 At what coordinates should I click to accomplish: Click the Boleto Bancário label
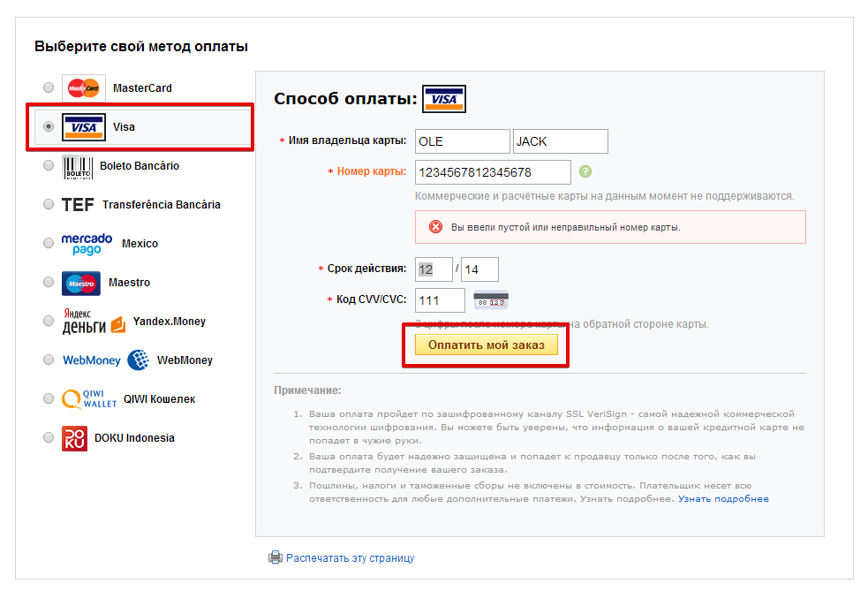(x=140, y=165)
